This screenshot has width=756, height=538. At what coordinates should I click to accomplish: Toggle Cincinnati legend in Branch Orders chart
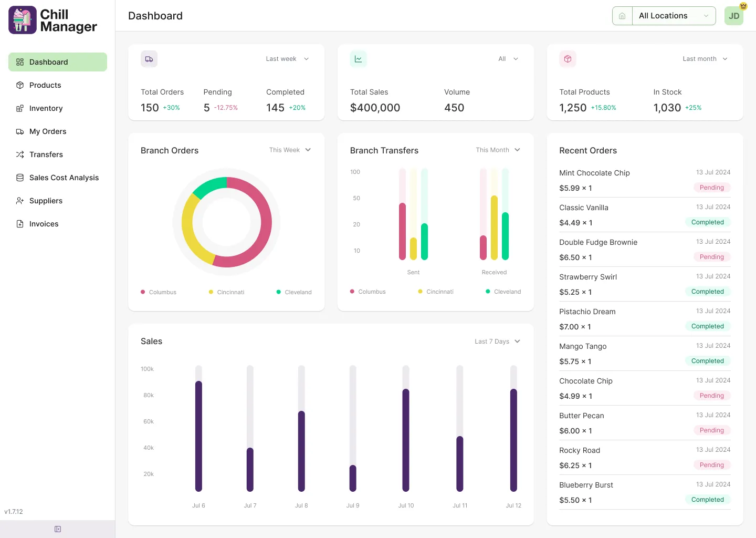(226, 292)
